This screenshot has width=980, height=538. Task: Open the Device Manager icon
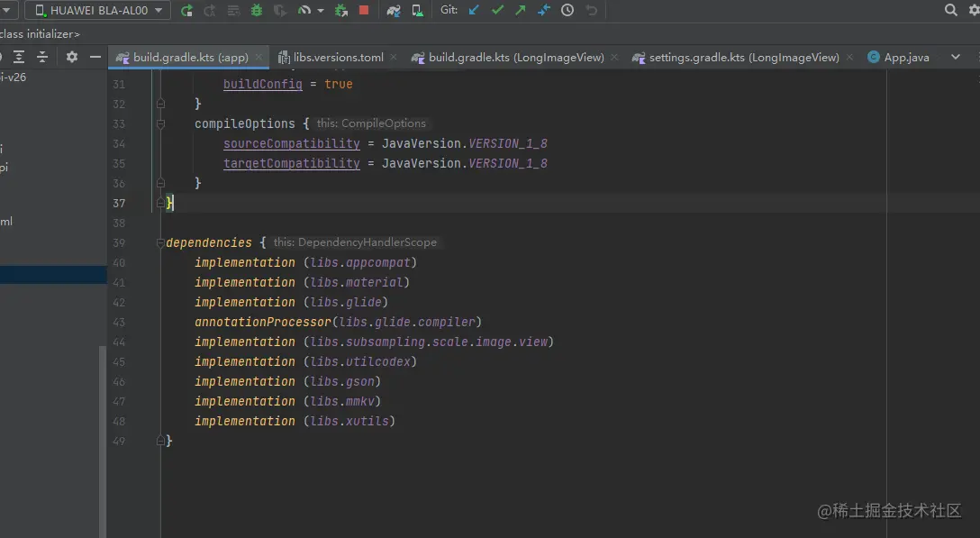coord(417,10)
